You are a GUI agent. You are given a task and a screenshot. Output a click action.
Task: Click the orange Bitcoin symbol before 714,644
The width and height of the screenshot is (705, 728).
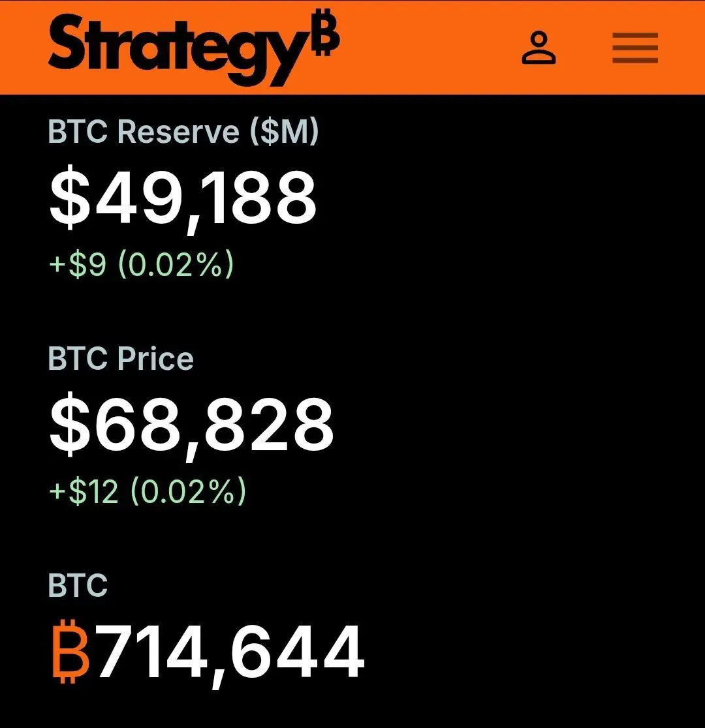[x=70, y=651]
